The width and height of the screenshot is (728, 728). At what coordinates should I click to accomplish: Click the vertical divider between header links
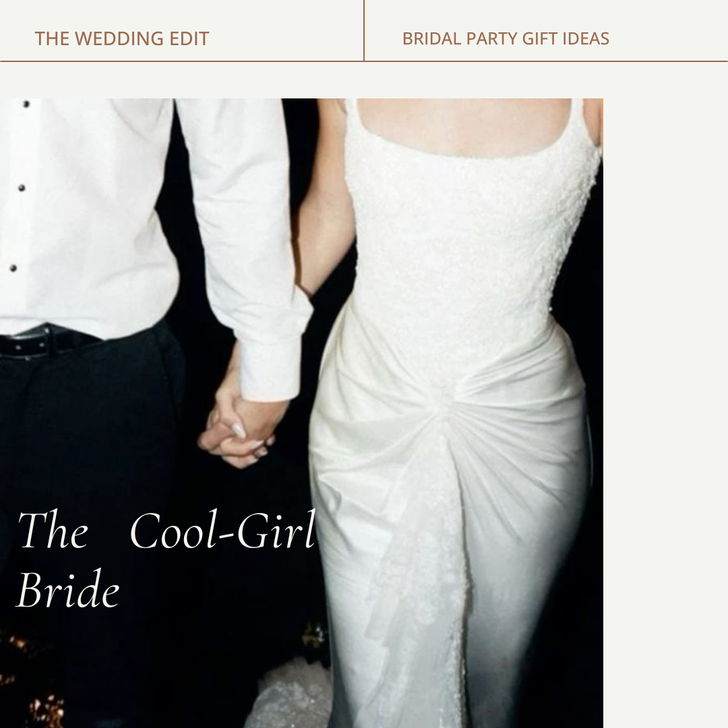tap(364, 30)
